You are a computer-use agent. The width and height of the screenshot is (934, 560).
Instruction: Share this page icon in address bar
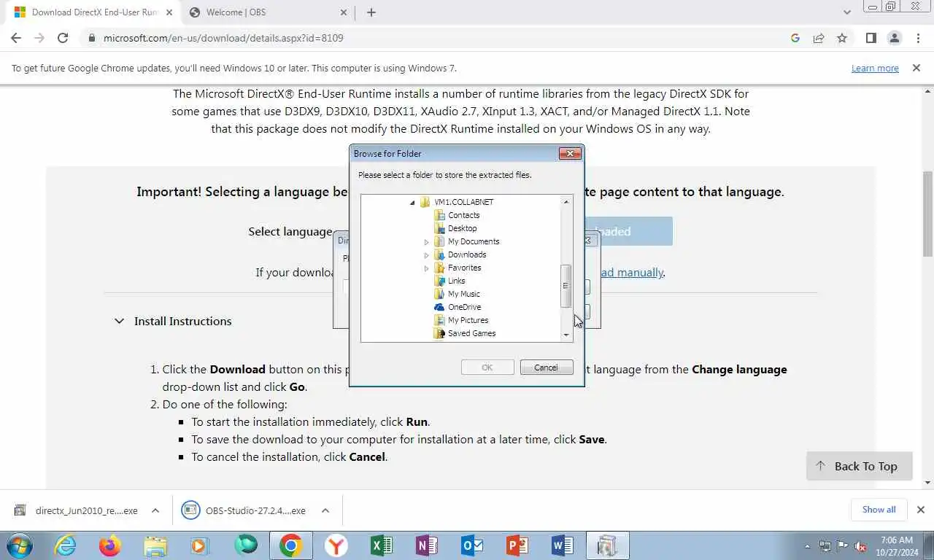point(819,38)
